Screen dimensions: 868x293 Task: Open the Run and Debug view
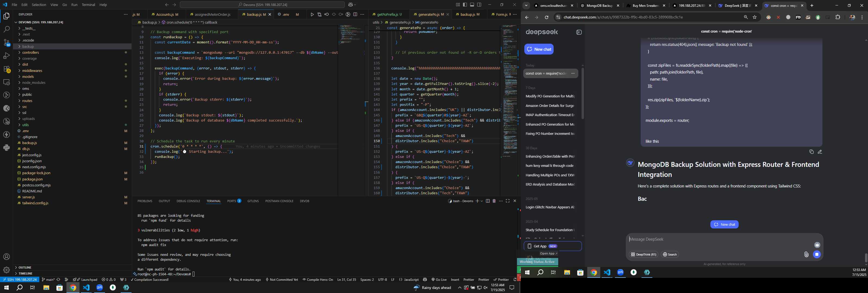pyautogui.click(x=7, y=56)
